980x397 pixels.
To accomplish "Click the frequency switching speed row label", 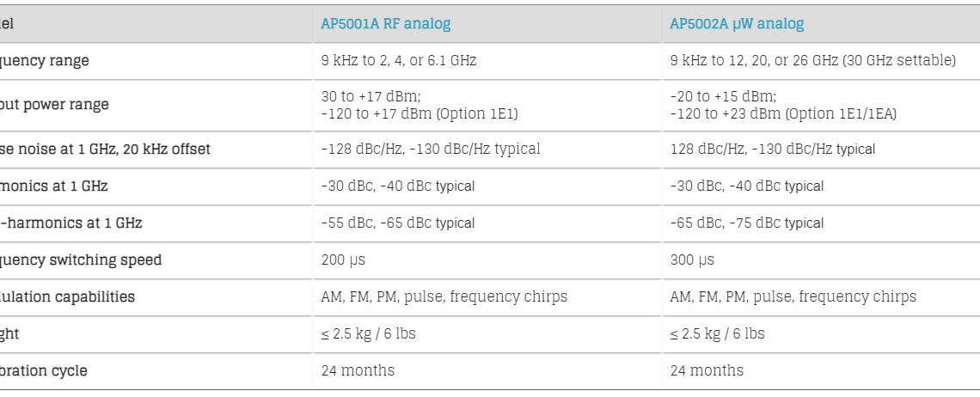I will (x=81, y=260).
